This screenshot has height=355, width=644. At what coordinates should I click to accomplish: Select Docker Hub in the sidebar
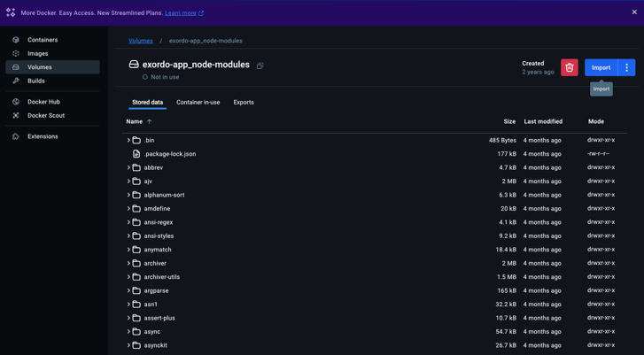click(x=52, y=102)
